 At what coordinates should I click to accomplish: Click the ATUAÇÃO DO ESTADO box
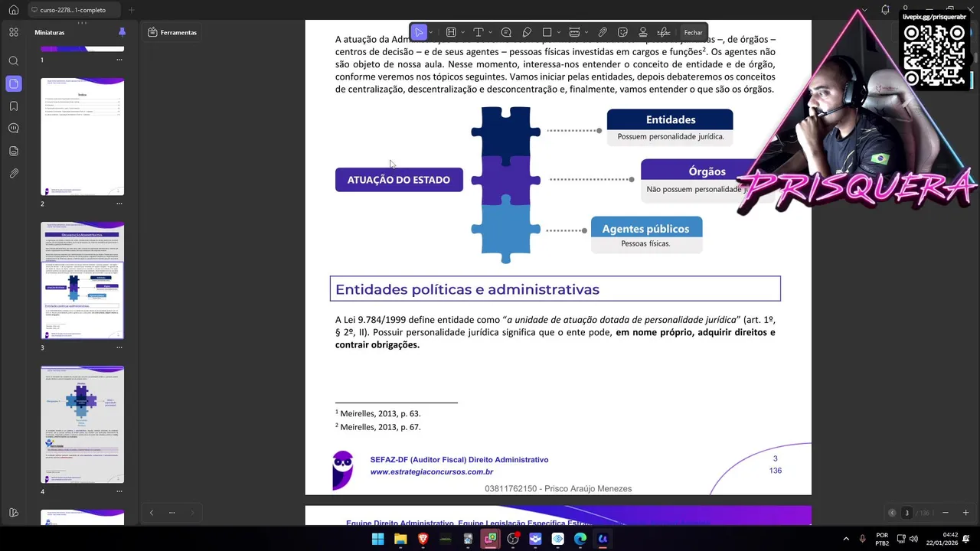click(x=399, y=180)
